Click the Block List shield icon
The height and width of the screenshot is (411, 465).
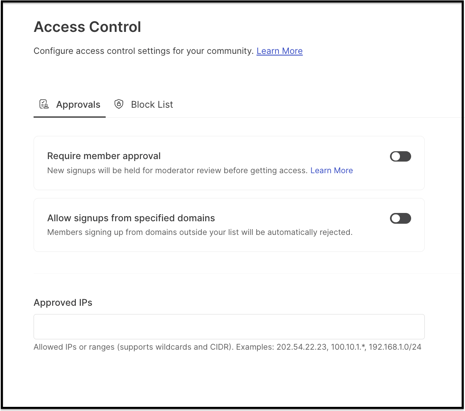[x=119, y=104]
